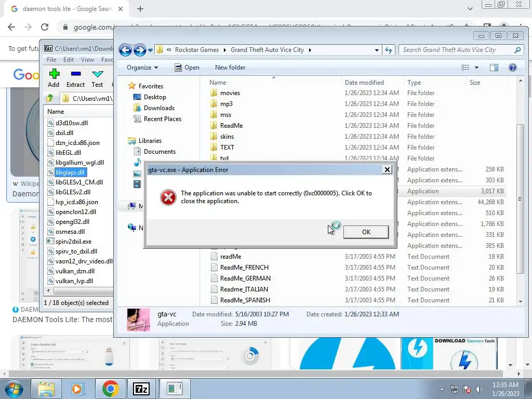Click the mss folder icon

(x=214, y=115)
